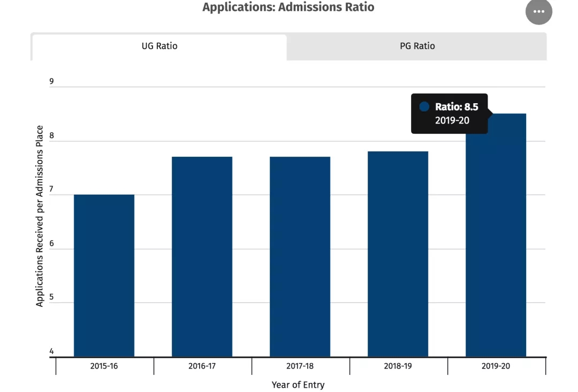Switch to the UG Ratio tab
Image resolution: width=578 pixels, height=392 pixels.
tap(159, 47)
